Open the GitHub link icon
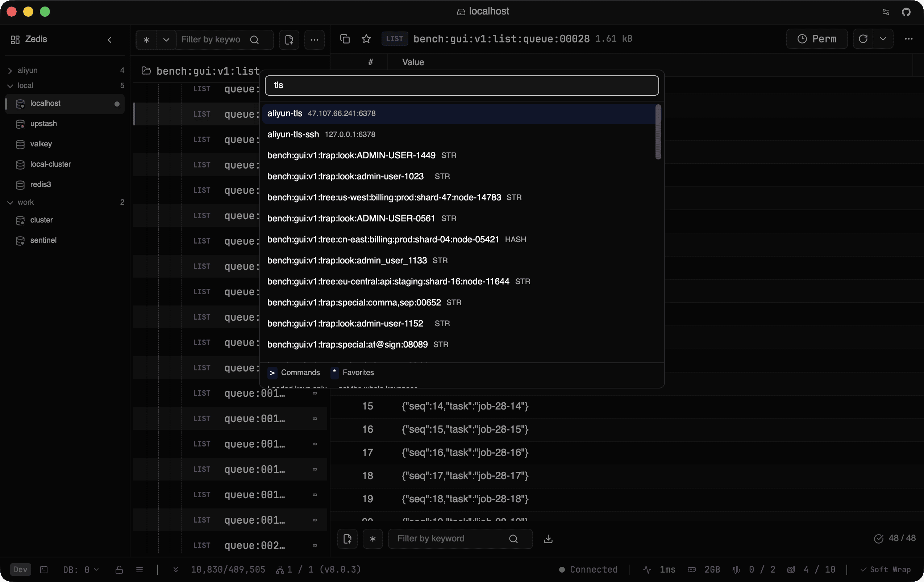The width and height of the screenshot is (924, 582). point(906,12)
